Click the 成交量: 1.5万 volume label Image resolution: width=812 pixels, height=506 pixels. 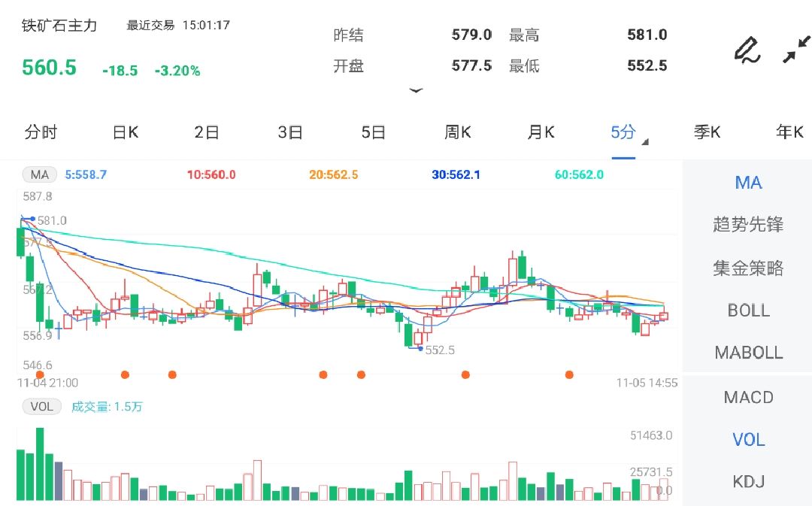[x=107, y=407]
